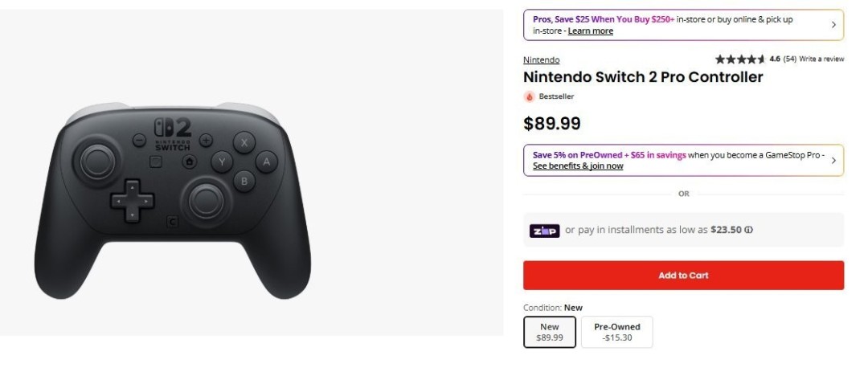Screen dimensions: 868x372
Task: Click the Bestseller flame icon
Action: pyautogui.click(x=529, y=96)
